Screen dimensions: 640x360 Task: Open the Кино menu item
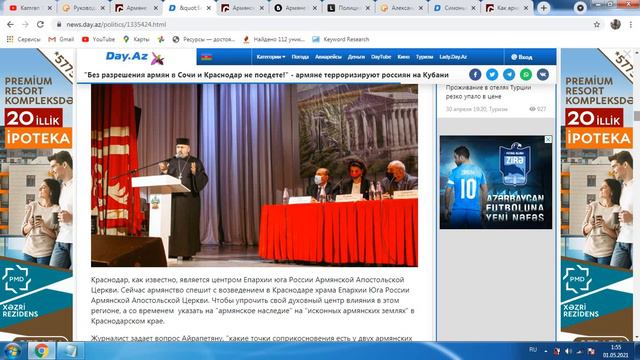403,57
